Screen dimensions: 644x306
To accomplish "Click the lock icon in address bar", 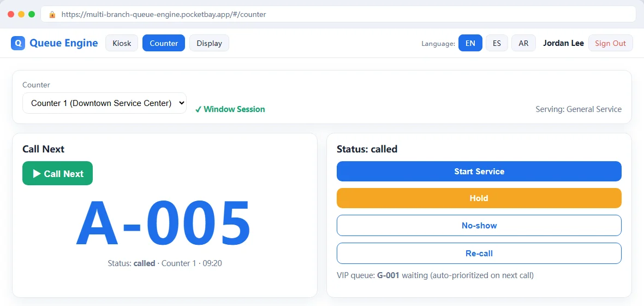I will [x=52, y=14].
